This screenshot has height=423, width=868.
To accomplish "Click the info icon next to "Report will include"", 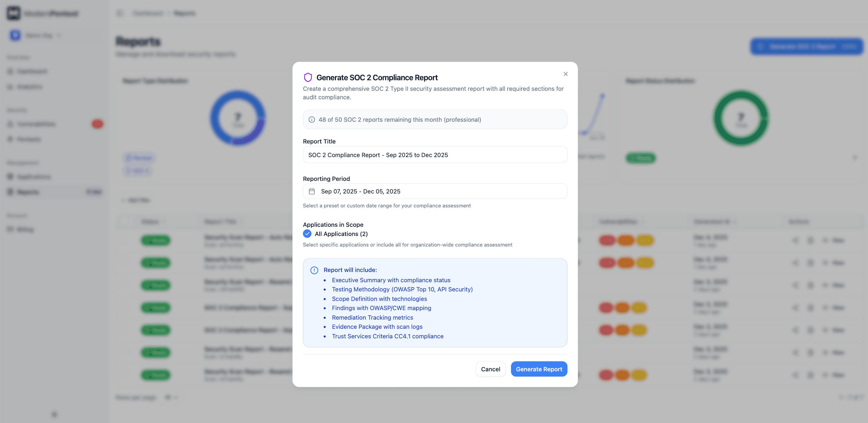I will tap(314, 270).
